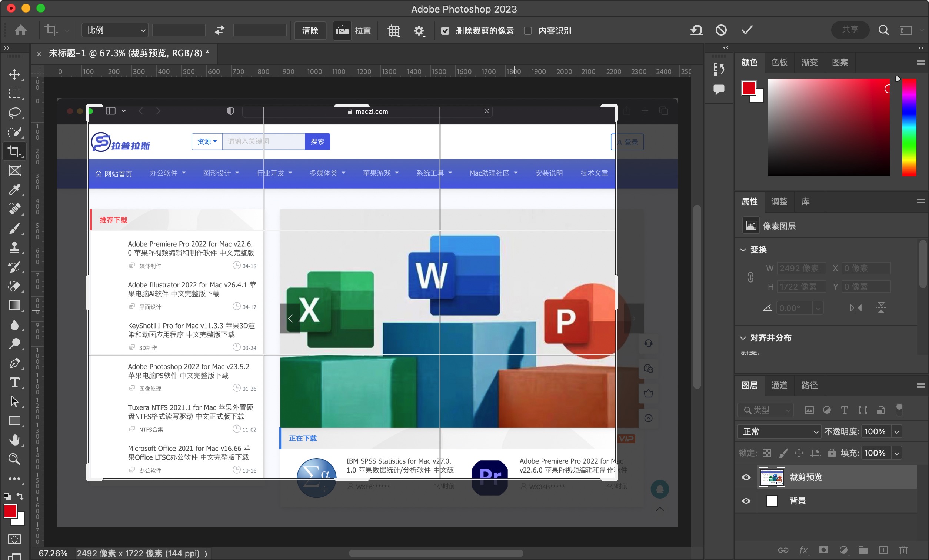Collapse the 对齐并分布 section

pyautogui.click(x=743, y=338)
